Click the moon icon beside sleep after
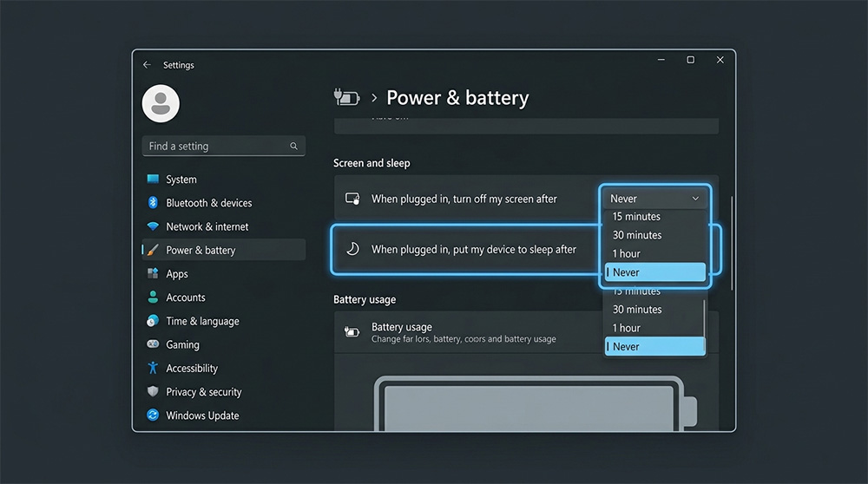Viewport: 868px width, 484px height. (352, 250)
